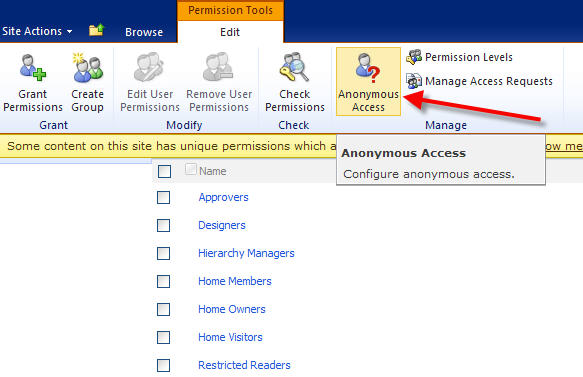
Task: Open the Create Group ribbon button
Action: (87, 83)
